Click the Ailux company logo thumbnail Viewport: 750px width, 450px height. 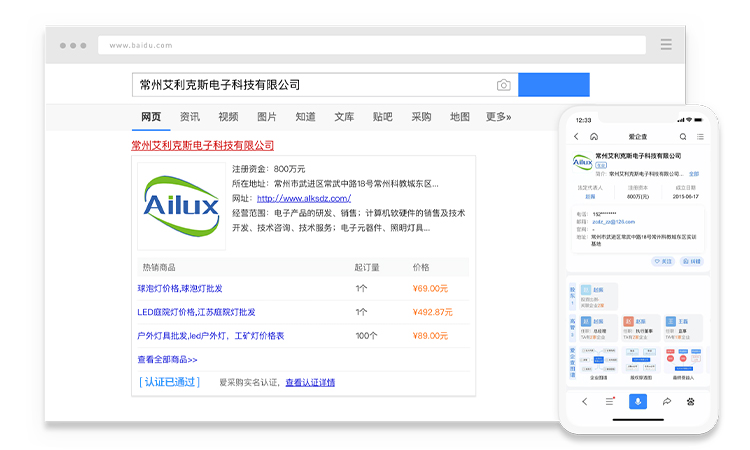tap(181, 206)
